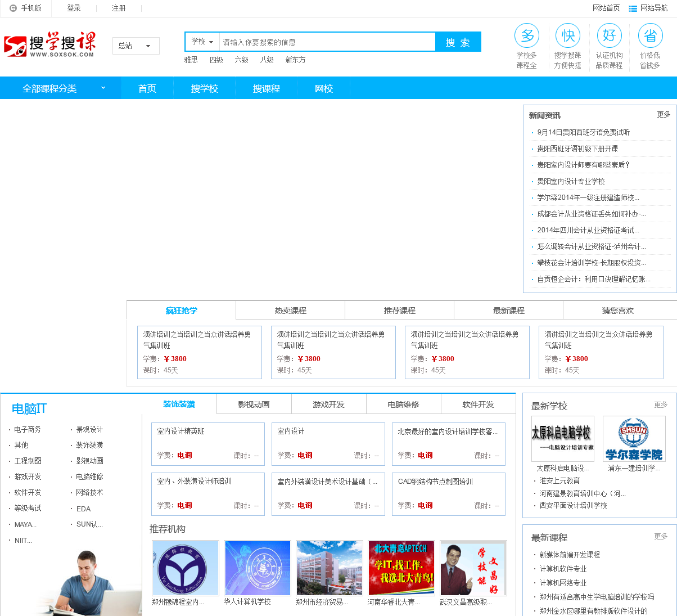
Task: Switch to 热卖课程 tab
Action: coord(291,311)
